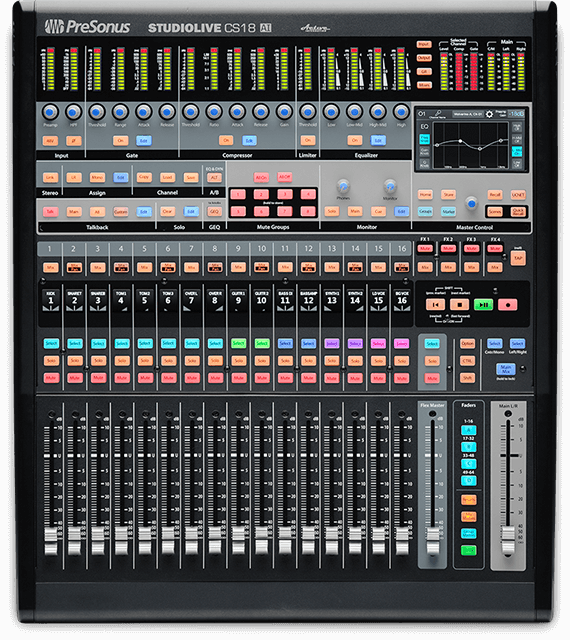Screen dimensions: 570x640
Task: Clear mute groups with All Off
Action: pos(285,177)
